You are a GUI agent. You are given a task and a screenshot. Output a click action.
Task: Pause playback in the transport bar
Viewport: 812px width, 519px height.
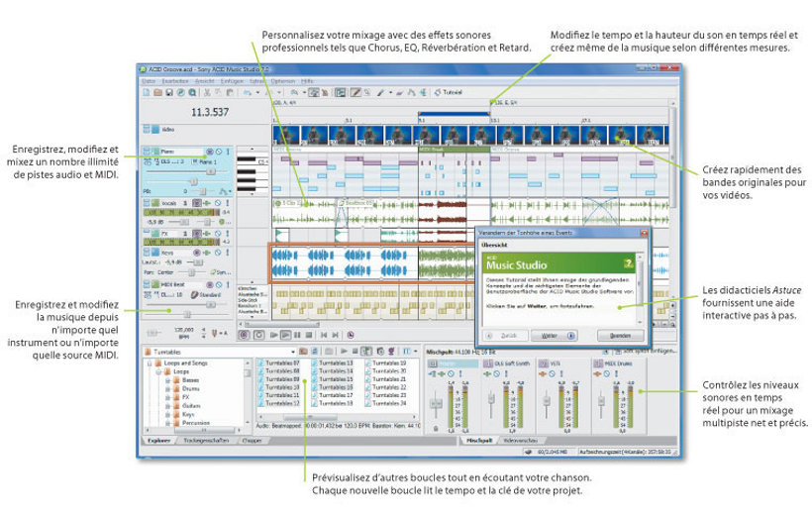297,335
